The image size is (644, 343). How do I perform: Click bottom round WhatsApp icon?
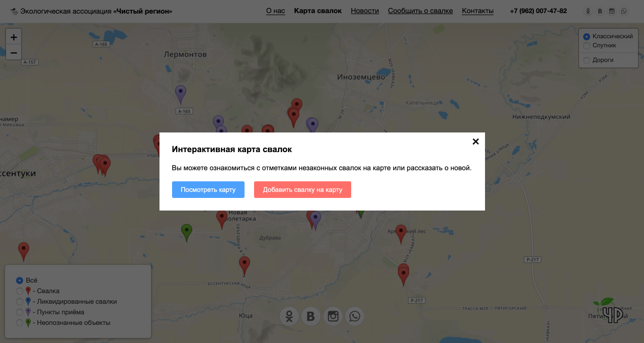point(355,316)
